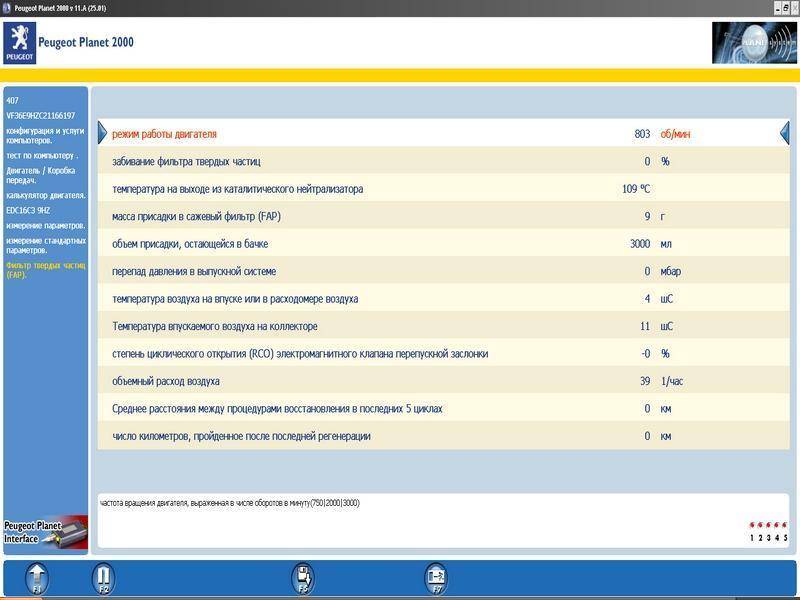Click the right blue arrow on selected row
The width and height of the screenshot is (800, 600).
784,133
